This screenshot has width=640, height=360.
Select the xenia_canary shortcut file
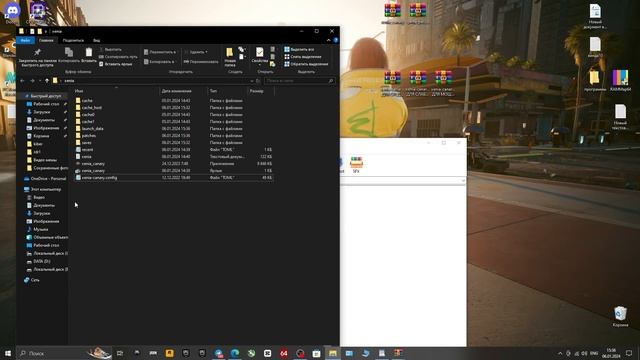coord(173,171)
